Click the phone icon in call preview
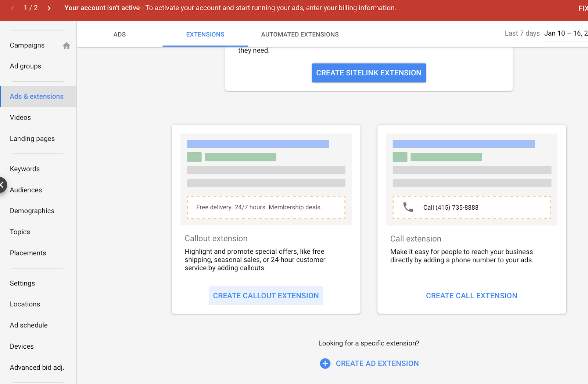This screenshot has width=588, height=384. tap(408, 207)
